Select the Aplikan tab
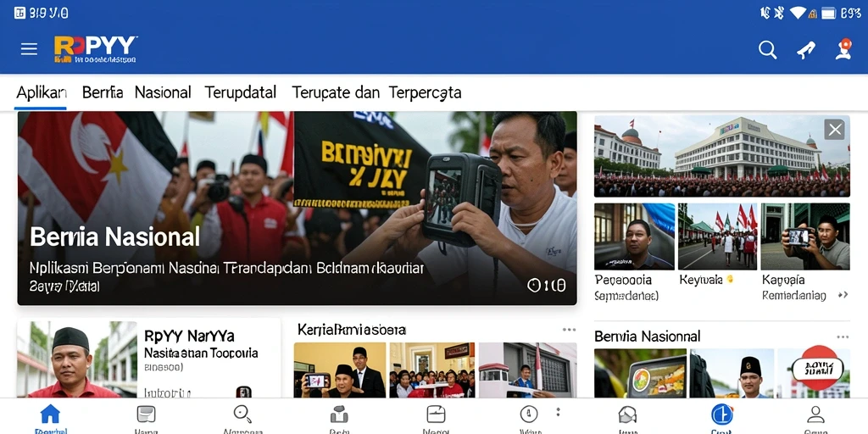Screen dimensions: 868x434 [42, 92]
